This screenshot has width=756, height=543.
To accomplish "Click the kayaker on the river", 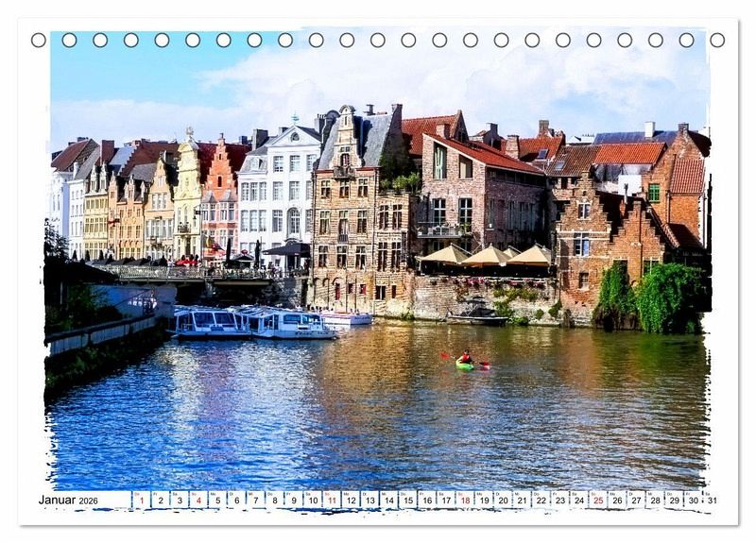I will tap(465, 361).
